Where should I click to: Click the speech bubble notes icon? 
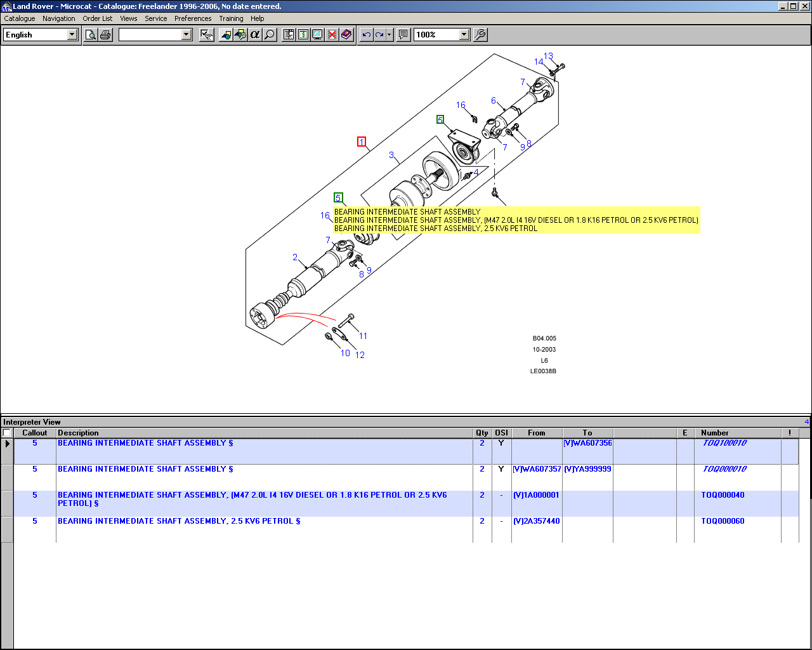(403, 35)
